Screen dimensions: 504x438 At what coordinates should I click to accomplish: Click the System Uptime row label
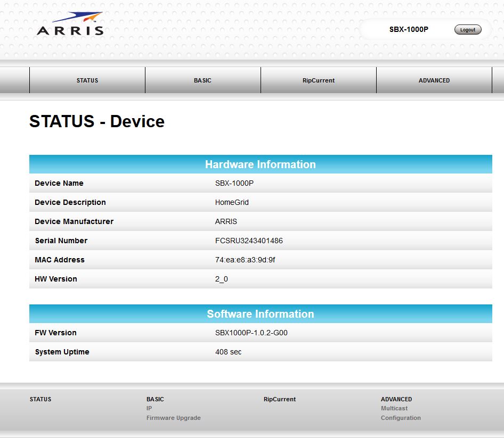tap(62, 352)
